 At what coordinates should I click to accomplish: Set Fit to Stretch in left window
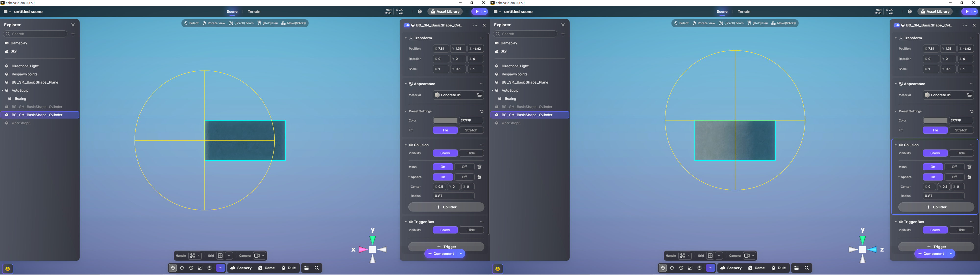(471, 130)
